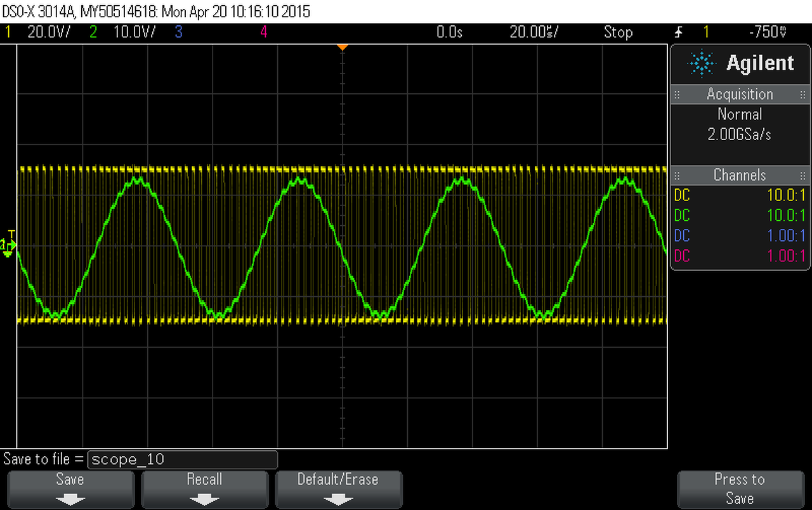This screenshot has width=812, height=510.
Task: Click the blue 1.00:1 probe ratio
Action: click(787, 235)
